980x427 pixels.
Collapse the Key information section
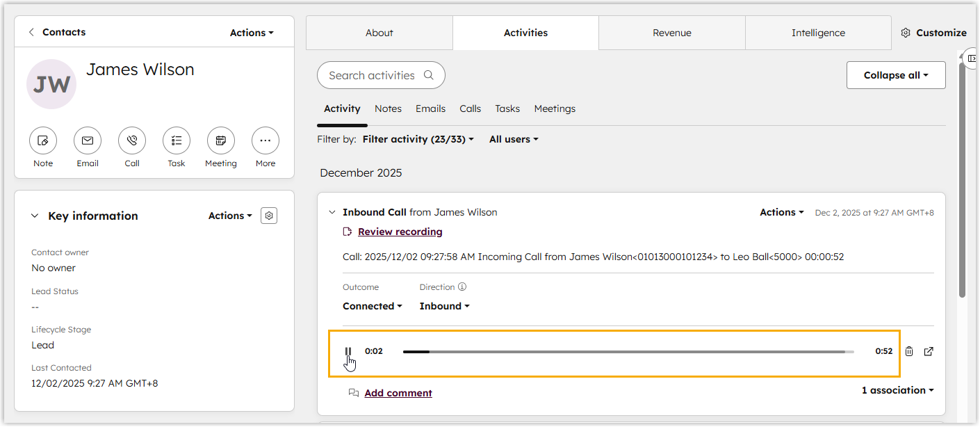click(35, 216)
